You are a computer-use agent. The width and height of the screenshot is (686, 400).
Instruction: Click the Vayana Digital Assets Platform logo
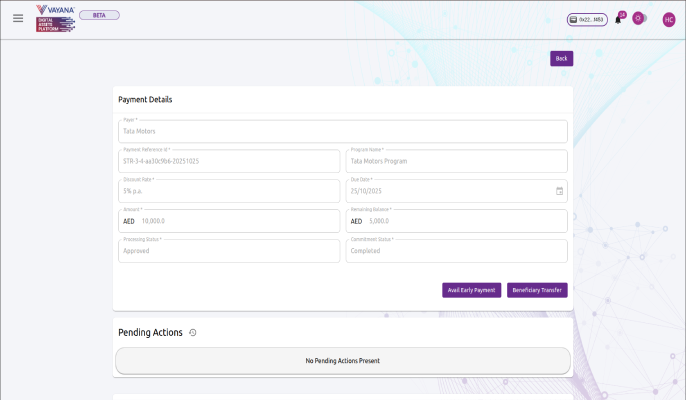(55, 18)
